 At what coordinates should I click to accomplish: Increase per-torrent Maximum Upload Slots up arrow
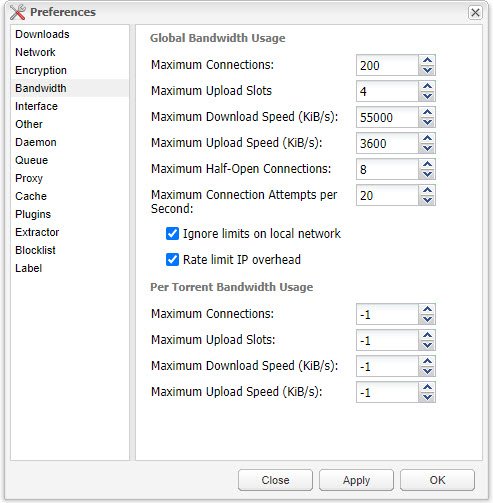(x=427, y=335)
